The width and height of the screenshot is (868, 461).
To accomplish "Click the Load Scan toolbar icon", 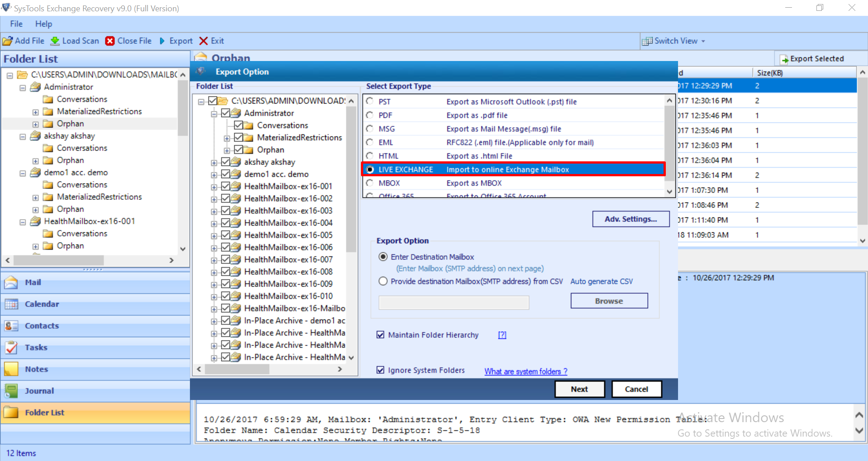I will pyautogui.click(x=55, y=41).
